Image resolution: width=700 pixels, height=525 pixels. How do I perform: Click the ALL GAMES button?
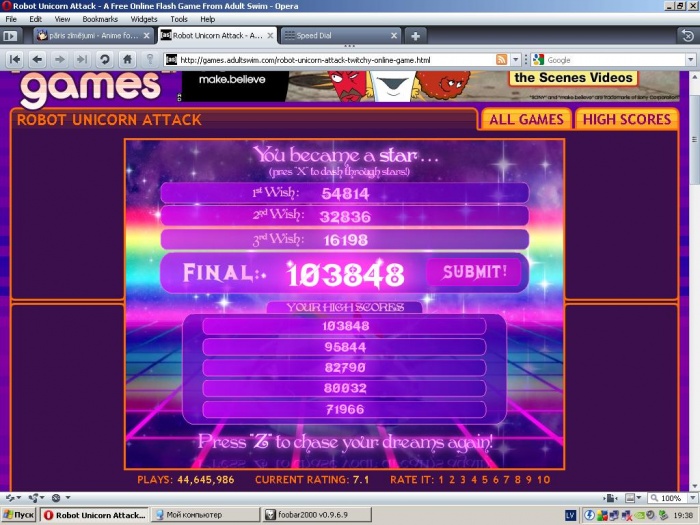tap(526, 119)
